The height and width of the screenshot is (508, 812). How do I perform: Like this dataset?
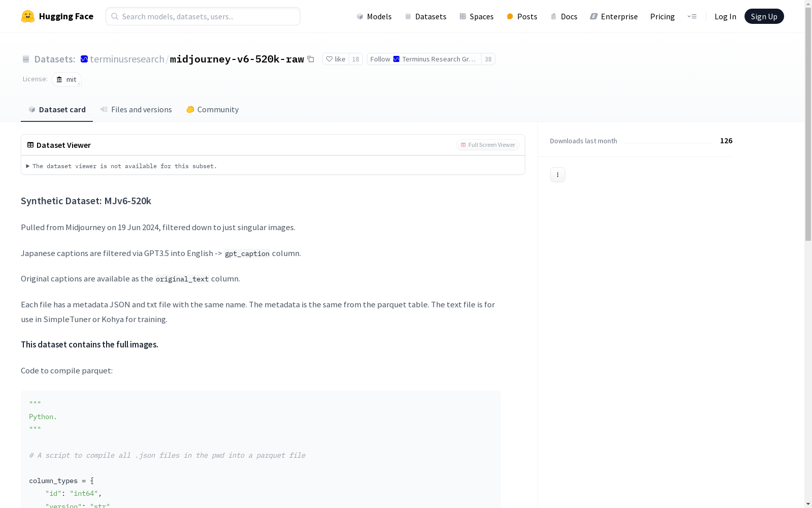click(335, 59)
